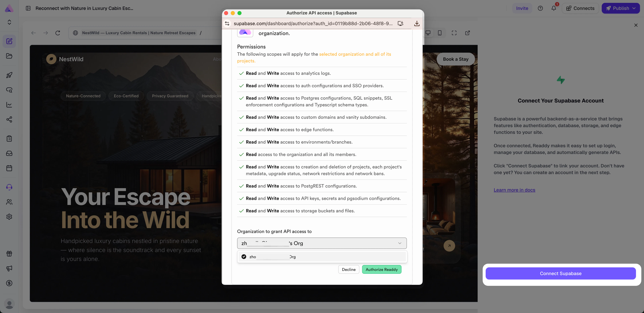The height and width of the screenshot is (313, 644).
Task: Open the folder files icon in sidebar
Action: (9, 56)
